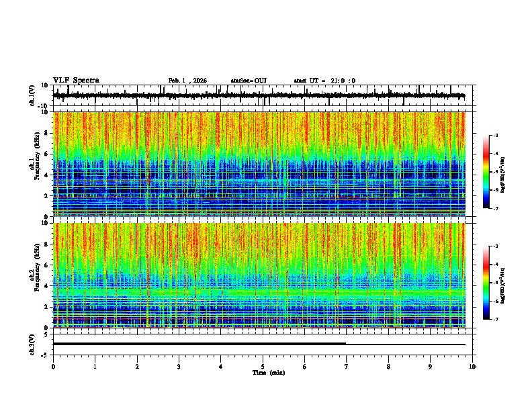Click the "3" minute tick label
The width and height of the screenshot is (532, 411).
click(x=179, y=367)
